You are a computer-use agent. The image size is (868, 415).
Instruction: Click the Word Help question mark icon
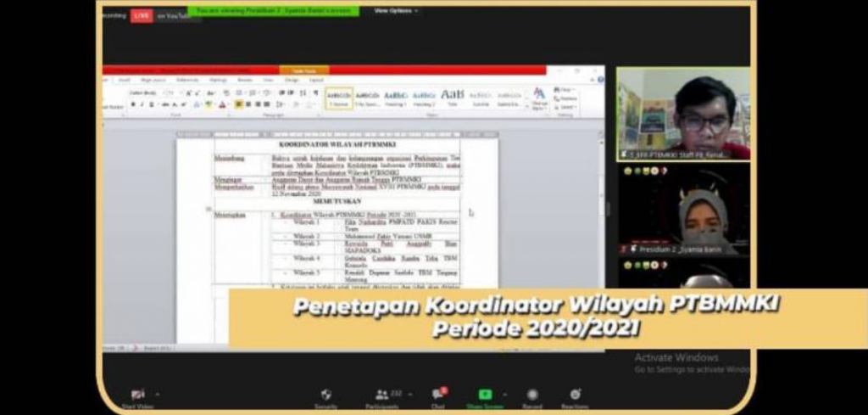[601, 79]
